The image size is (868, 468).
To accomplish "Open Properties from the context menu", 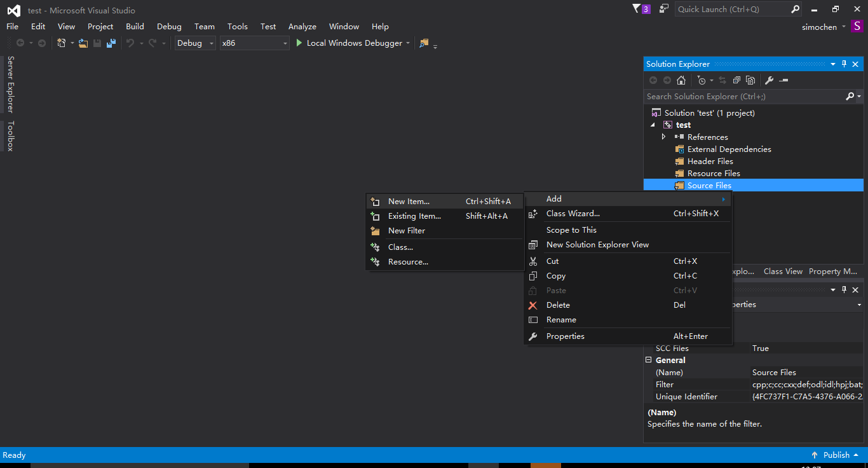I will [628, 336].
